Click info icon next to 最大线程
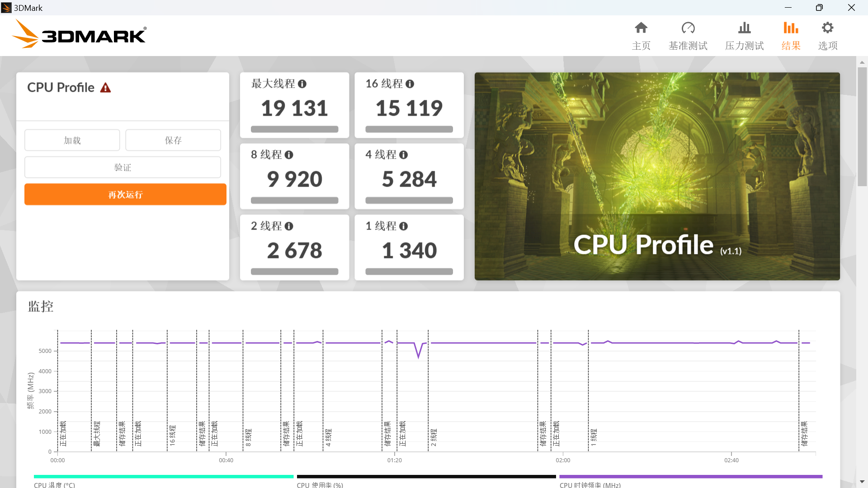The width and height of the screenshot is (868, 488). point(302,84)
